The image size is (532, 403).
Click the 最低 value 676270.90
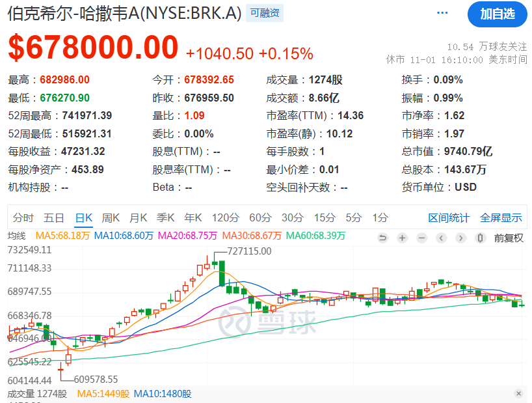click(x=65, y=98)
